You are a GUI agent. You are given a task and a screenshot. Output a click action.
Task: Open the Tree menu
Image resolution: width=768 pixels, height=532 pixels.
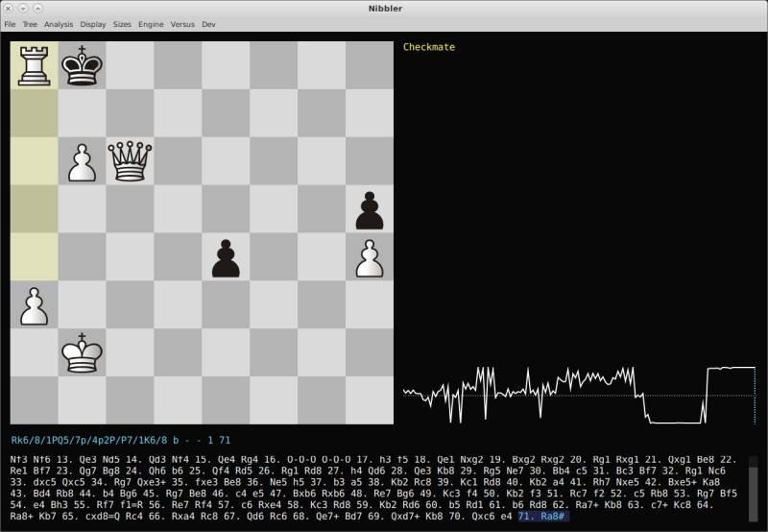pos(31,24)
